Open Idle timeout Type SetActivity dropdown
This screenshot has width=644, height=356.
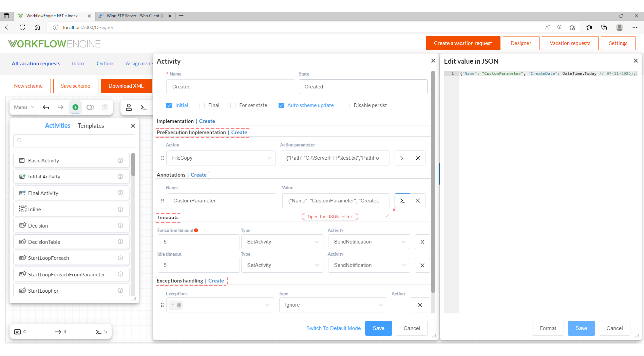pyautogui.click(x=282, y=265)
